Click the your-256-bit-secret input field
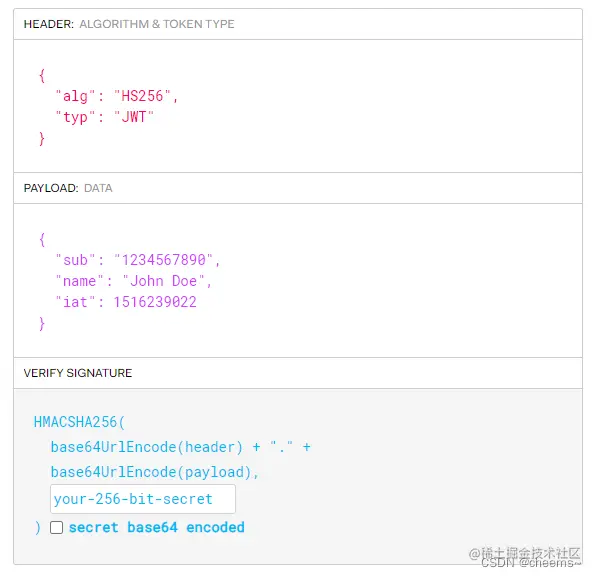Viewport: 597px width, 577px height. [143, 499]
